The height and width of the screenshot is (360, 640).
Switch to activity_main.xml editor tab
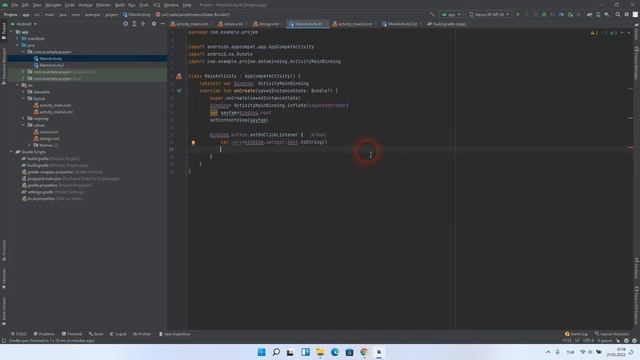point(189,24)
